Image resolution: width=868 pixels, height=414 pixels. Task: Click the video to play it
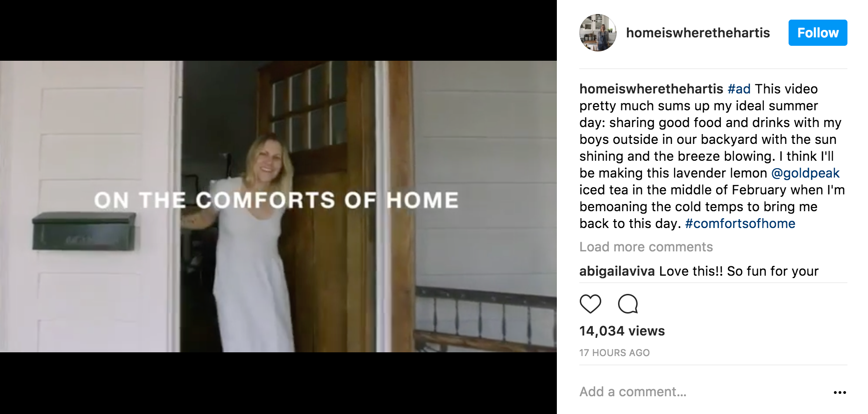(278, 206)
